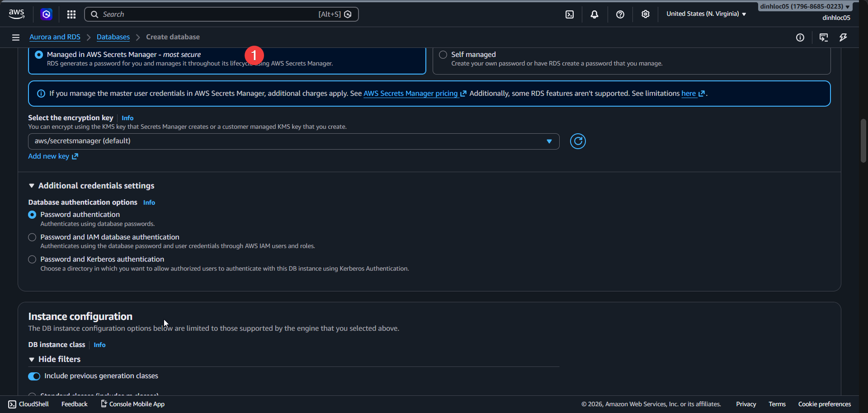The height and width of the screenshot is (413, 868).
Task: Click Add new key link
Action: pos(48,156)
